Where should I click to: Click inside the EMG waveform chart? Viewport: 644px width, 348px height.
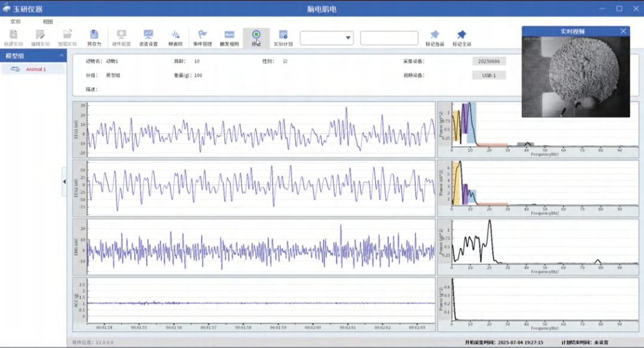pyautogui.click(x=261, y=247)
